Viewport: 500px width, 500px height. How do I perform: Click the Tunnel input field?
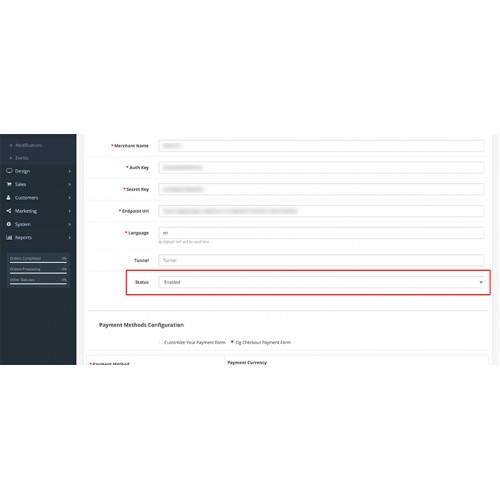point(321,260)
